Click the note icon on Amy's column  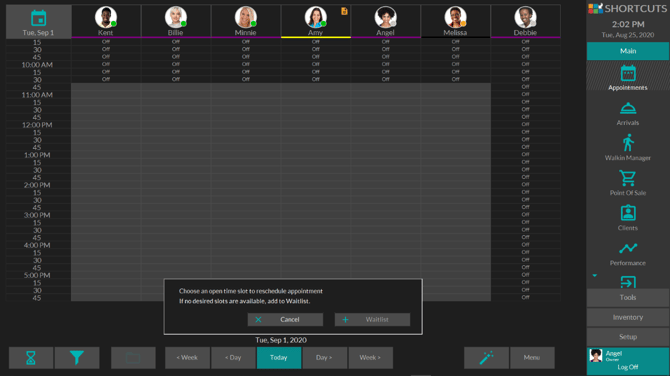click(344, 12)
